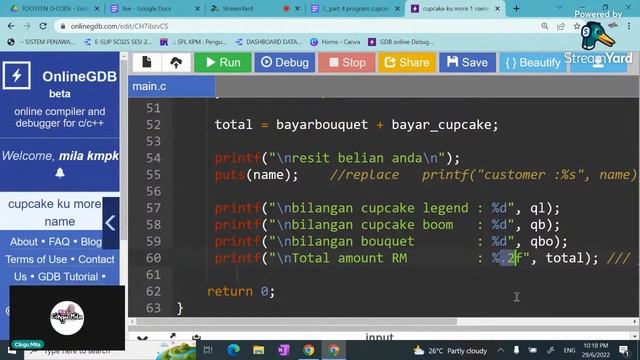Open the SPL KPM bookmark
This screenshot has width=640, height=360.
193,42
